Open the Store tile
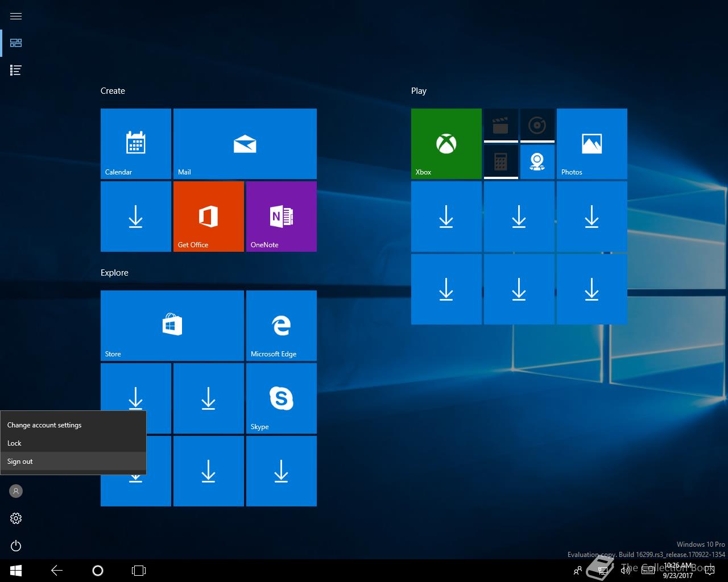The image size is (728, 582). click(172, 326)
